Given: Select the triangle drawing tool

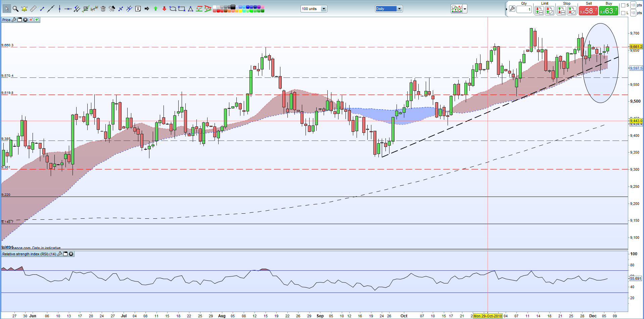Looking at the screenshot, I should 190,9.
